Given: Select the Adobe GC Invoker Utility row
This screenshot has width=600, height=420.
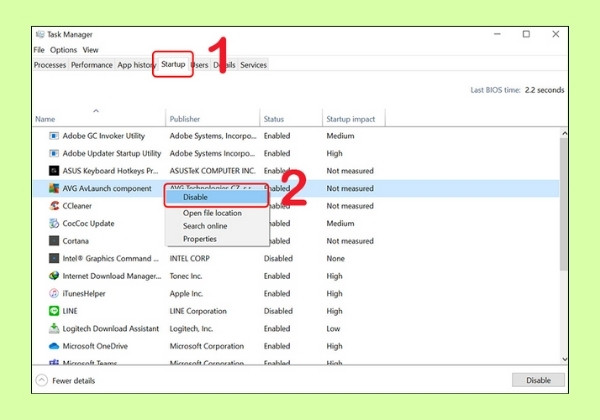Looking at the screenshot, I should 296,136.
